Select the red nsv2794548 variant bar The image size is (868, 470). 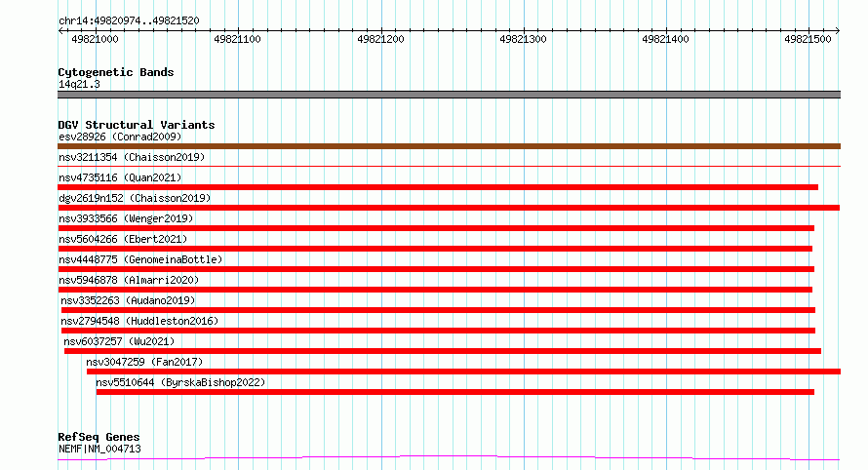438,331
